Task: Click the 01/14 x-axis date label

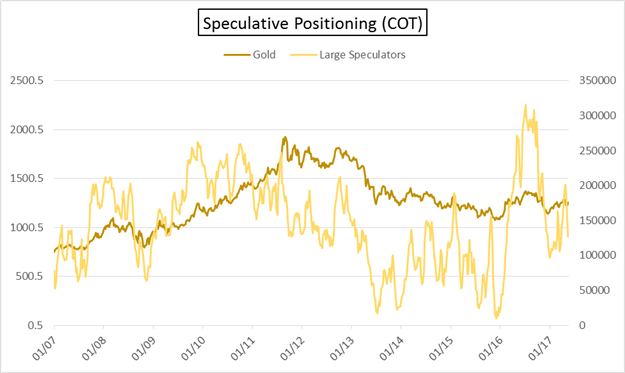Action: click(x=392, y=347)
